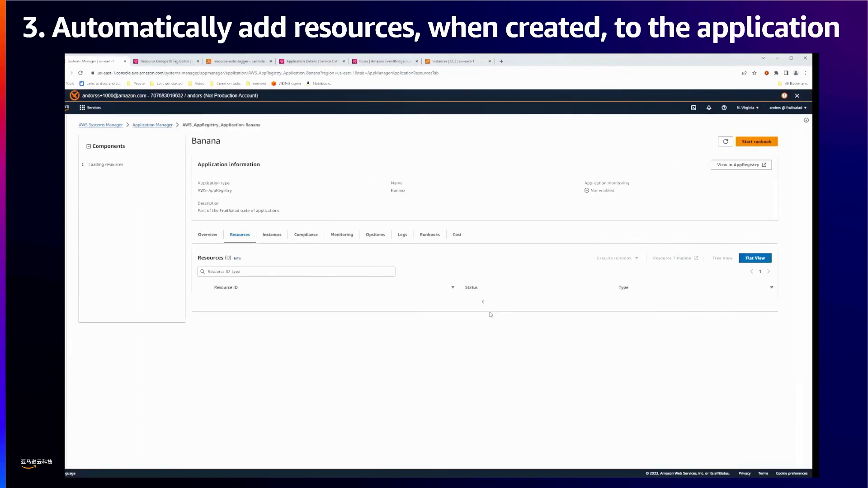Close the Resource Groups & Tag Editor tab

(198, 61)
